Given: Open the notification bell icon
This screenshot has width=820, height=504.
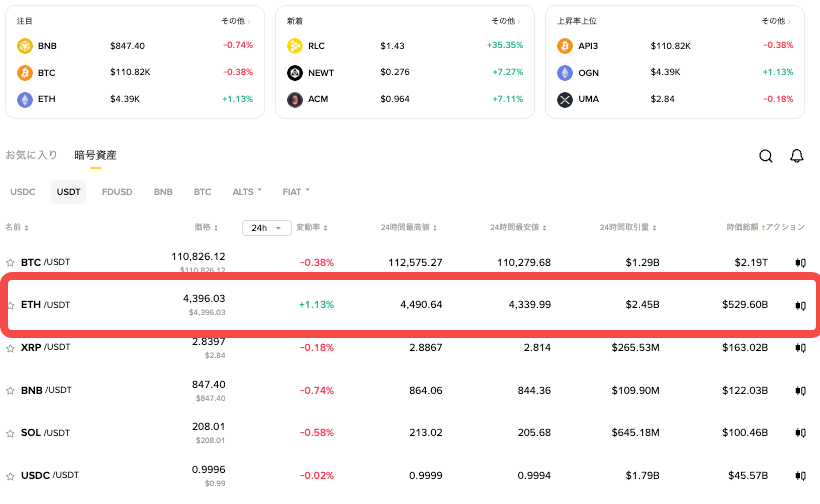Looking at the screenshot, I should pos(797,156).
